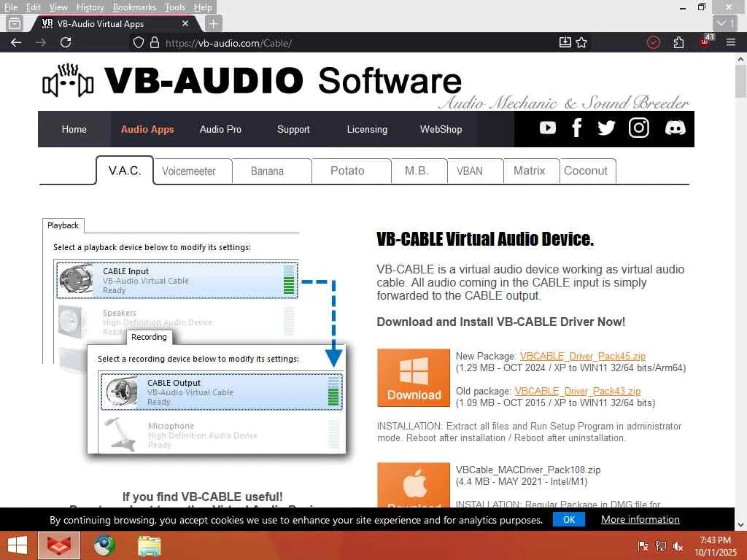Show site security padlock info
The height and width of the screenshot is (560, 747).
click(x=155, y=42)
